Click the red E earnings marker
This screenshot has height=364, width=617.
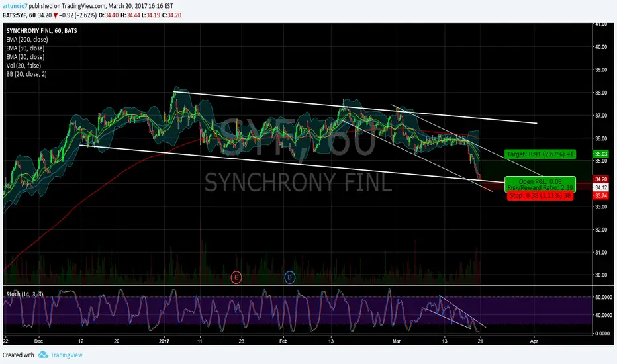(x=236, y=277)
